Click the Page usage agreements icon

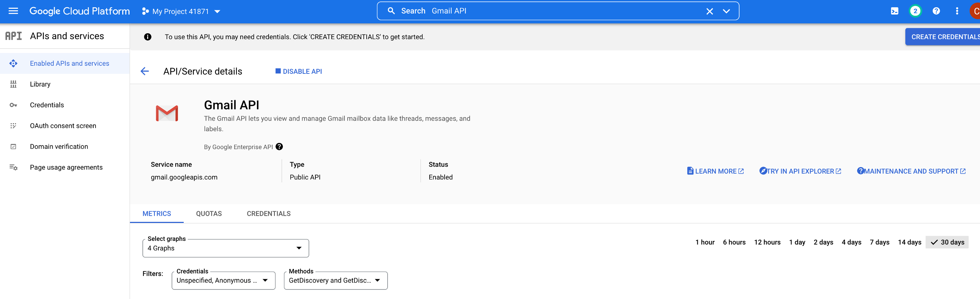point(13,167)
